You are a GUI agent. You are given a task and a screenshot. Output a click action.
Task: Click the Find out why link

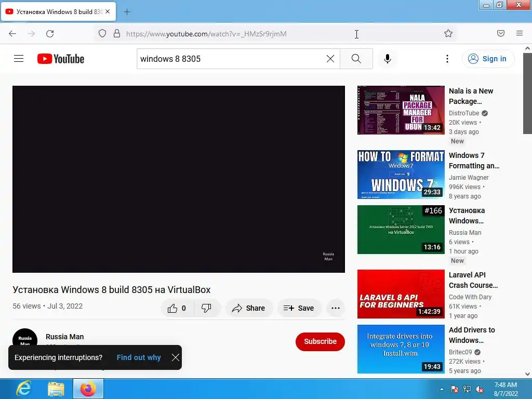(139, 357)
